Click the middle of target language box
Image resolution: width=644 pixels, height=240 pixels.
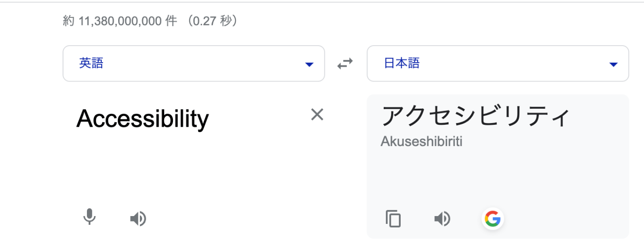coord(498,64)
